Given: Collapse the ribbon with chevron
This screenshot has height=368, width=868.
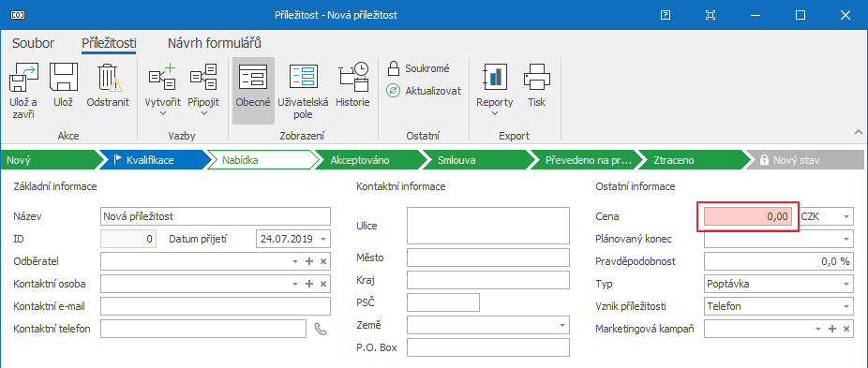Looking at the screenshot, I should 859,132.
